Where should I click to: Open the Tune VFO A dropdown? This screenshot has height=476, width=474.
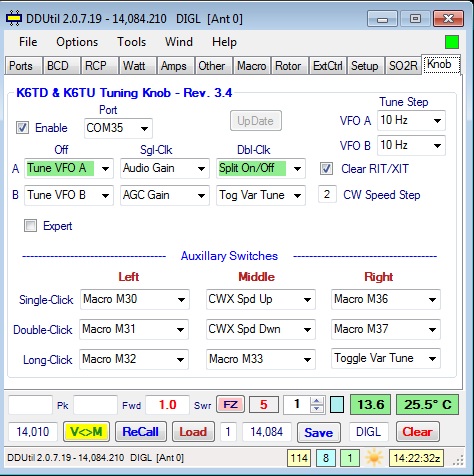(69, 168)
